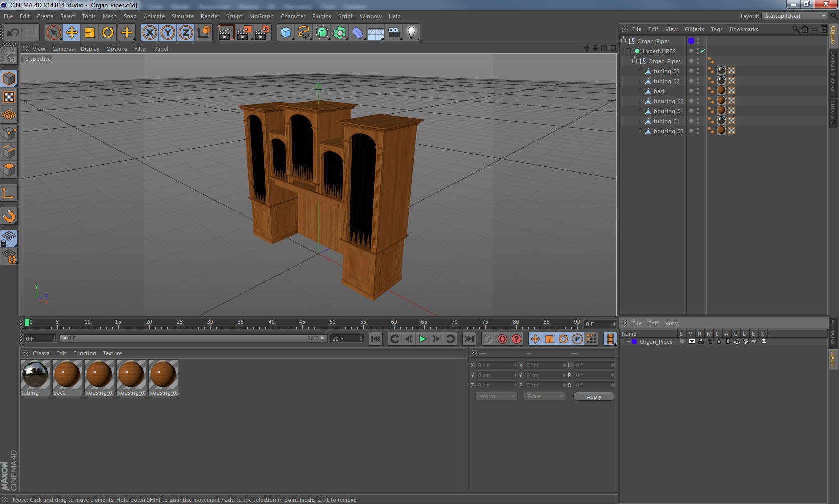Enable Edges mode
Screen dimensions: 839x504
pos(9,151)
